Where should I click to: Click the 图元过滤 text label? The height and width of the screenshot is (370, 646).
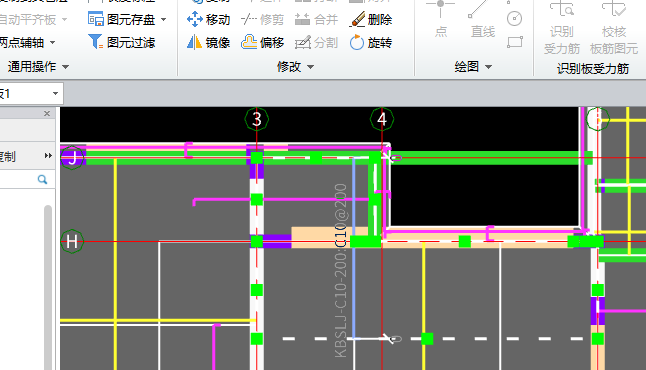131,42
